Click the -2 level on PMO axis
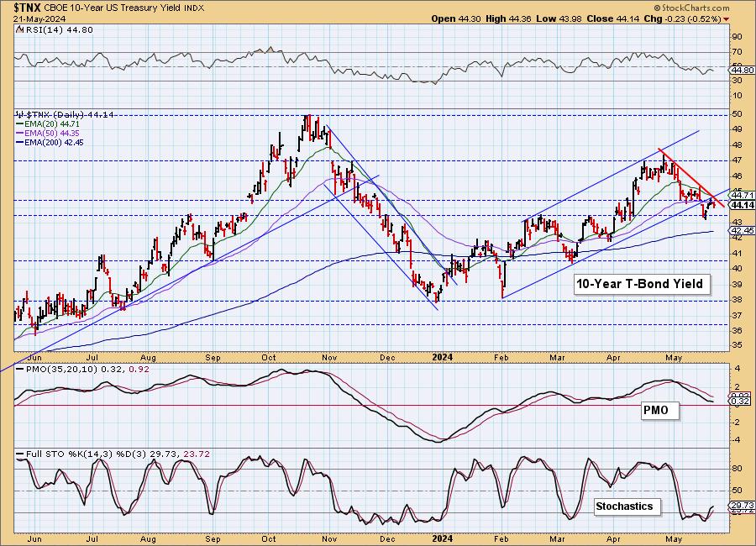Screen dimensions: 756x546 tap(736, 422)
